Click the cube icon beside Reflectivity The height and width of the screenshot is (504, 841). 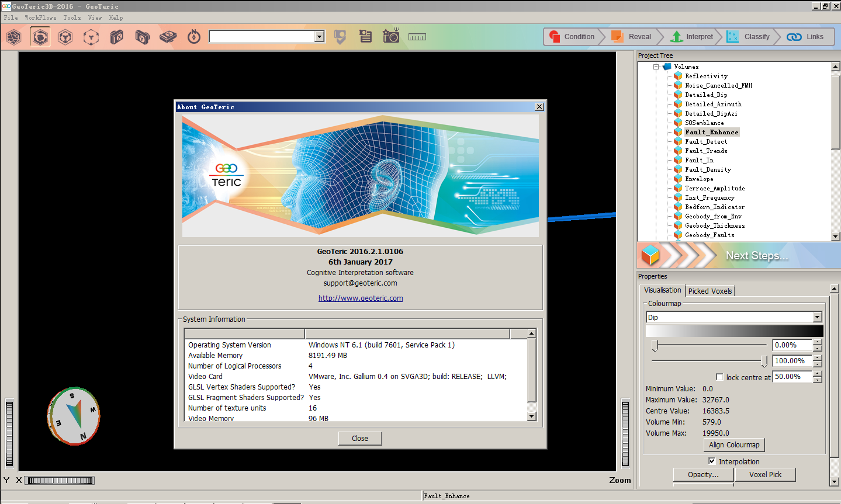point(678,76)
